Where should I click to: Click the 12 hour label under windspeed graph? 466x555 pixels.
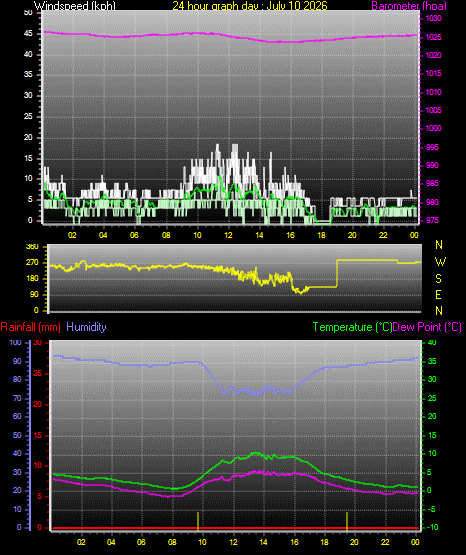pos(229,235)
